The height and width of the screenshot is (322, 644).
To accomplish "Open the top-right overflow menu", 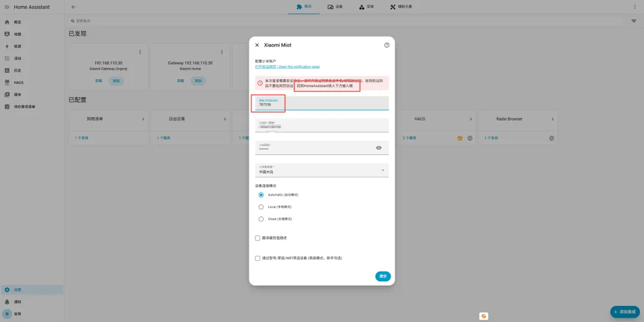I will click(635, 7).
